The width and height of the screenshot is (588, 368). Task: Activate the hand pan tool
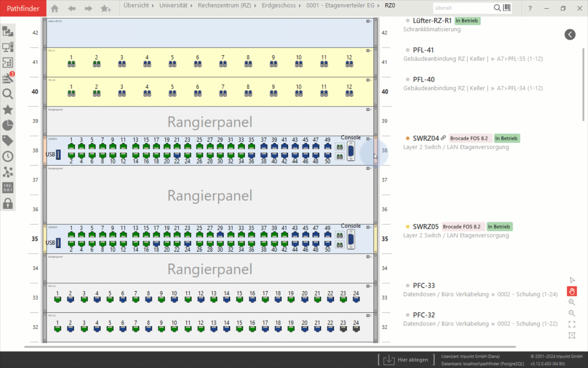click(572, 291)
